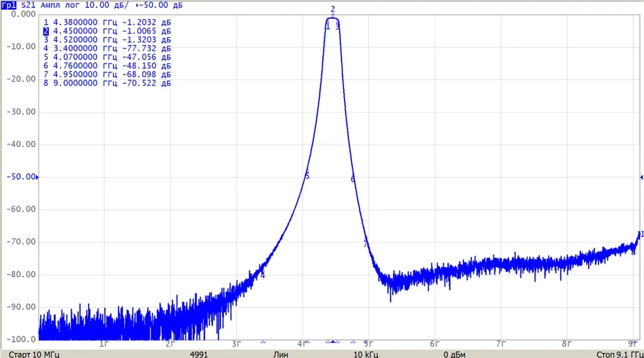Click the 10.00 дБ/ scale value
Viewport: 644px width, 358px height.
107,5
